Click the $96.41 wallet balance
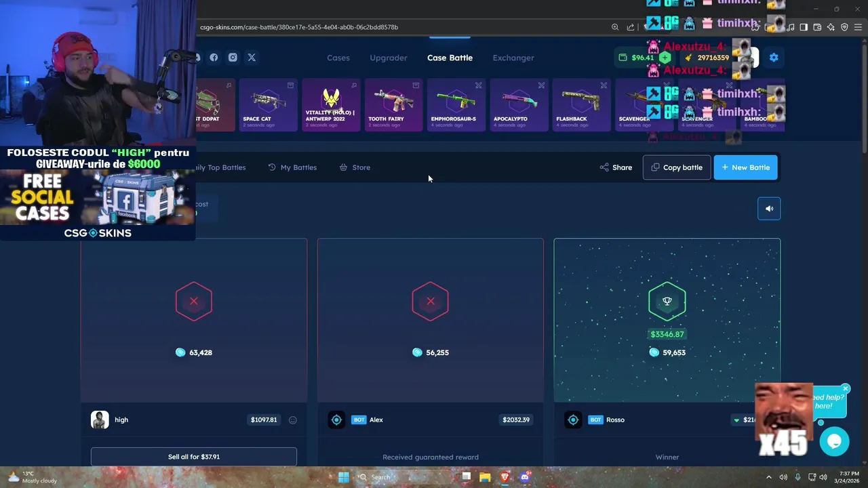 tap(642, 58)
